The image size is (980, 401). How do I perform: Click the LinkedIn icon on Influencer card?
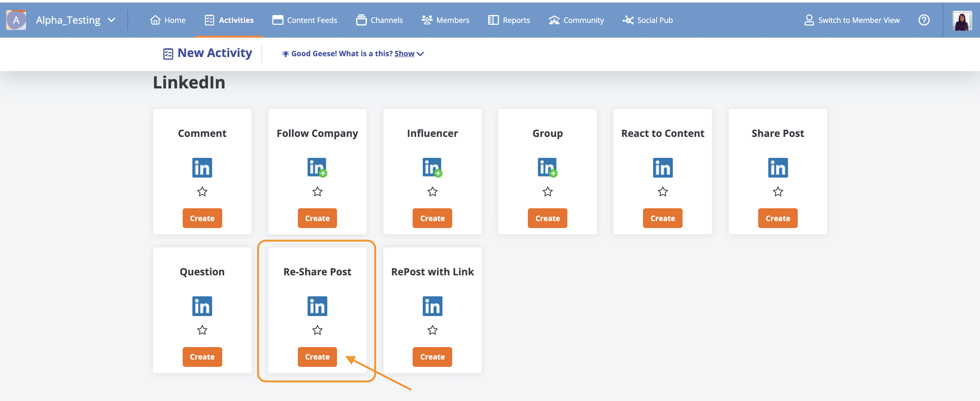(x=432, y=168)
